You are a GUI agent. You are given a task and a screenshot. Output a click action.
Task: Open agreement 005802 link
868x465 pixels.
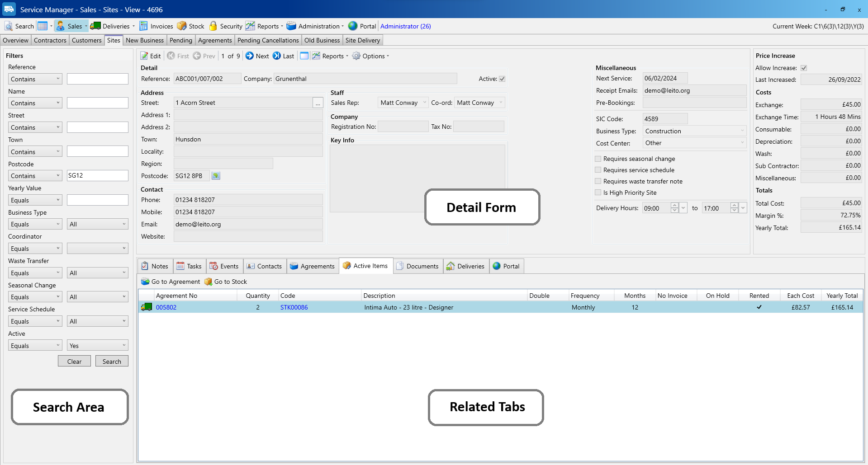point(166,307)
